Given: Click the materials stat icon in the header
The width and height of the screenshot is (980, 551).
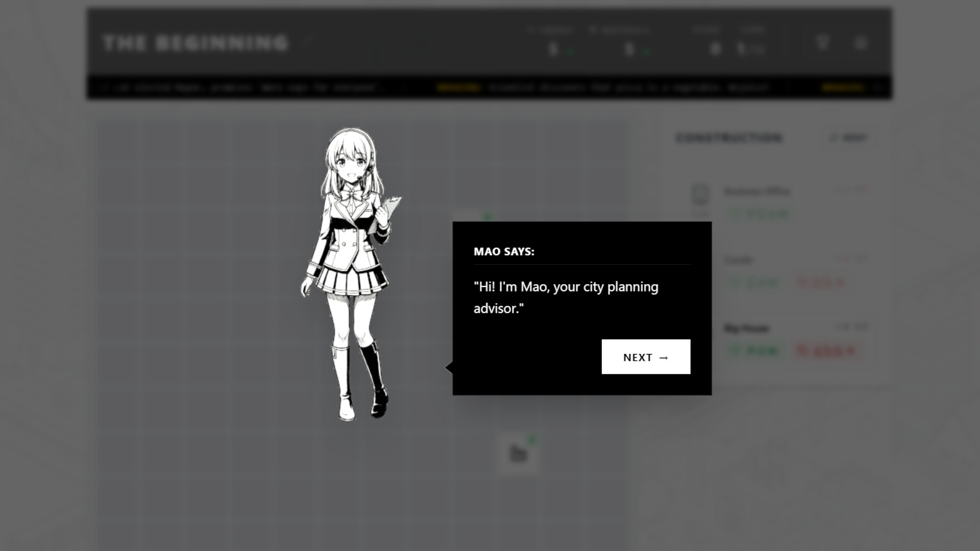Looking at the screenshot, I should (592, 30).
